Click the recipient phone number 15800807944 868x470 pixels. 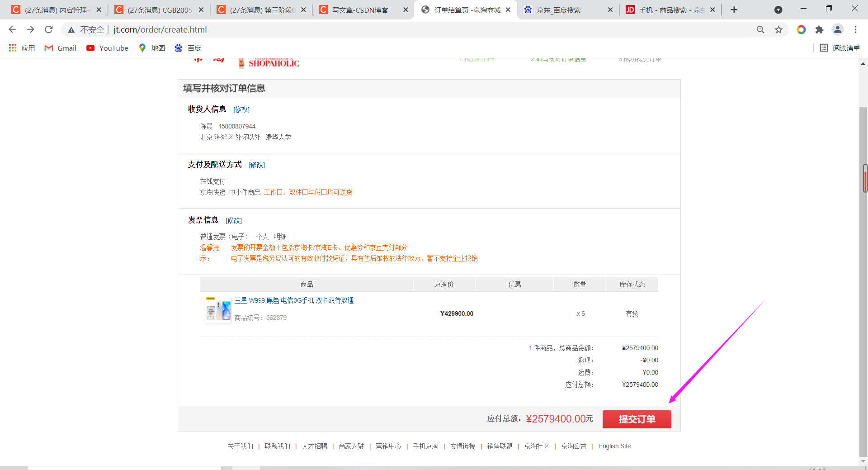(x=237, y=126)
